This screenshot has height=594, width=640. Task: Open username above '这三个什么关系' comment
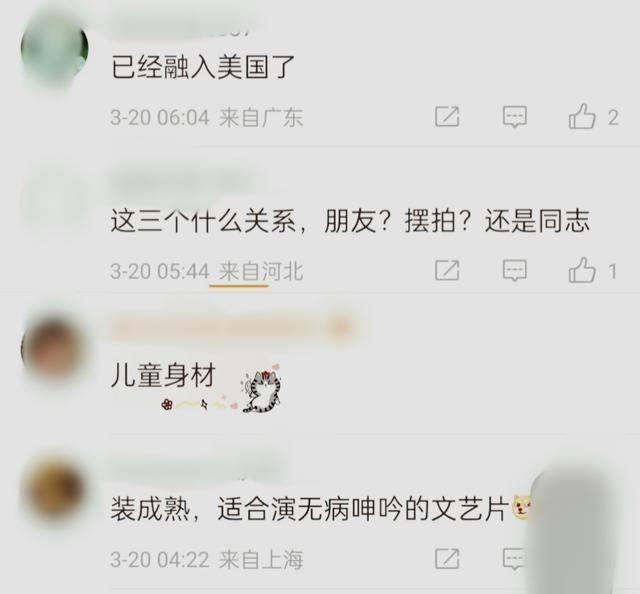[184, 182]
